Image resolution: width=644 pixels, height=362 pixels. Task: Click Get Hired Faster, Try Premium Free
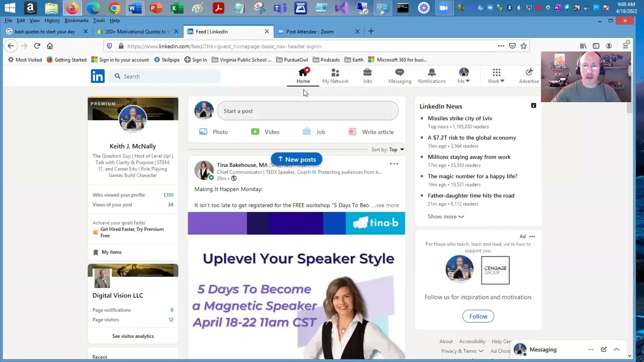(132, 232)
